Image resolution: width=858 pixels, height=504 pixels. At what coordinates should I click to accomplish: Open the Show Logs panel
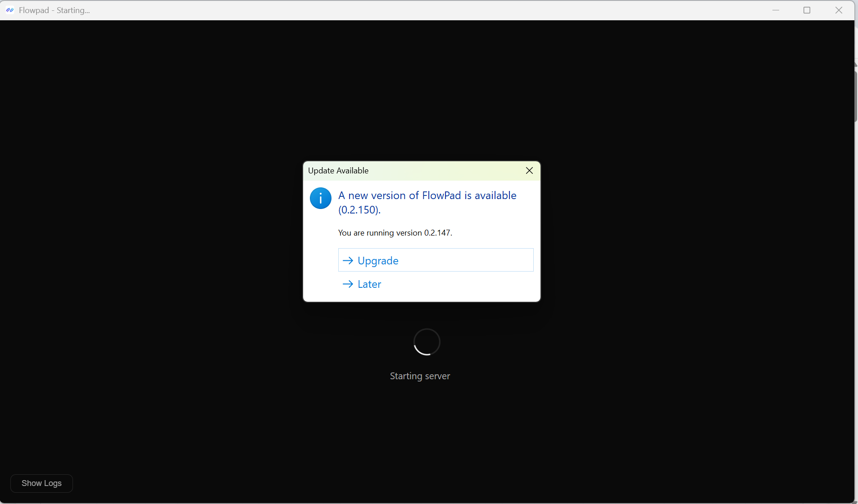click(41, 483)
